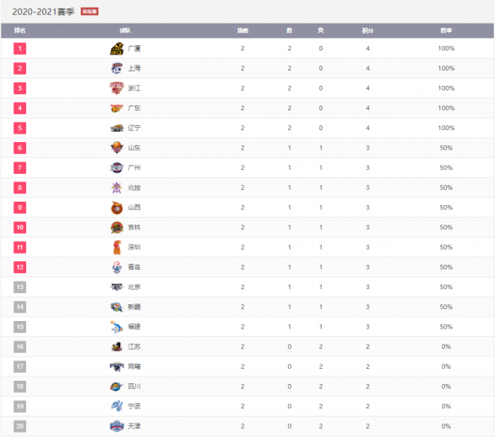Click the gray rank 20 badge
504x442 pixels.
(x=20, y=427)
